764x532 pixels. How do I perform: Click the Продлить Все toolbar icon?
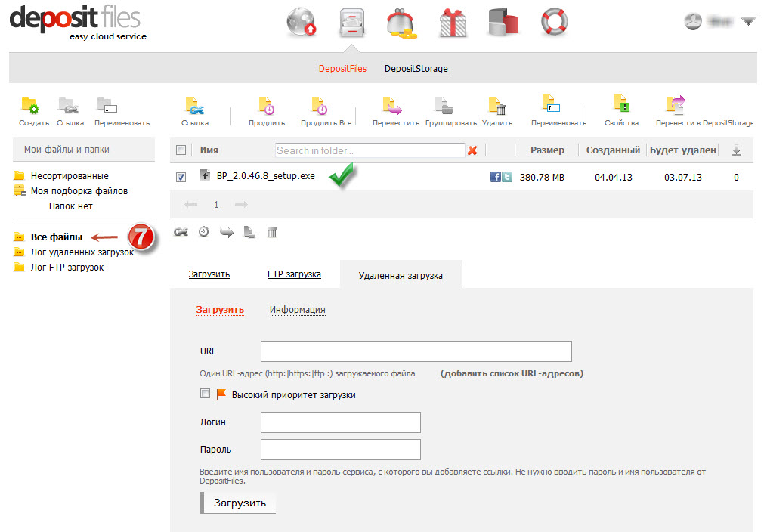click(320, 107)
